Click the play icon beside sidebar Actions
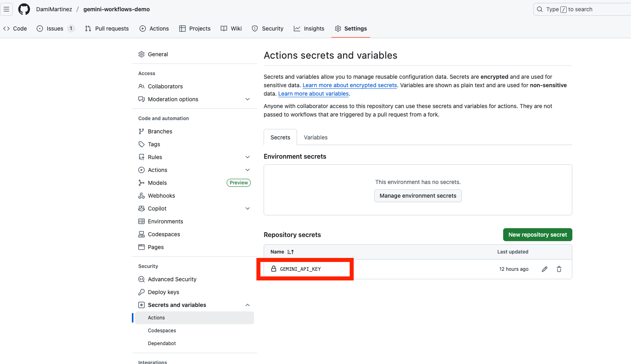The image size is (631, 364). click(141, 170)
